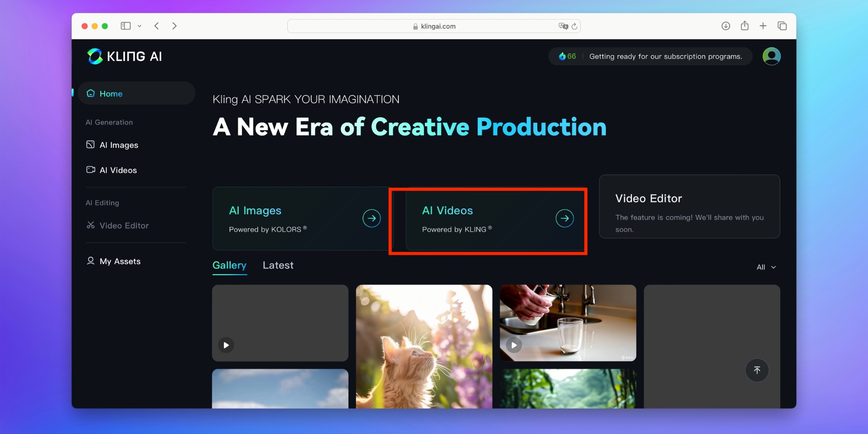Image resolution: width=868 pixels, height=434 pixels.
Task: Click the AI Generation section label
Action: pyautogui.click(x=109, y=122)
